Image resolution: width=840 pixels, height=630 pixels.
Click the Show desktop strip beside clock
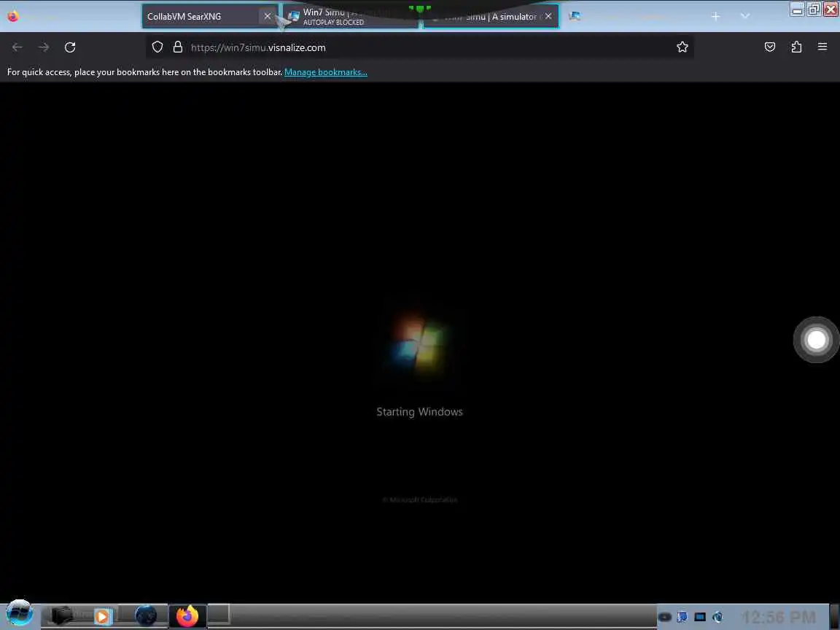coord(835,616)
